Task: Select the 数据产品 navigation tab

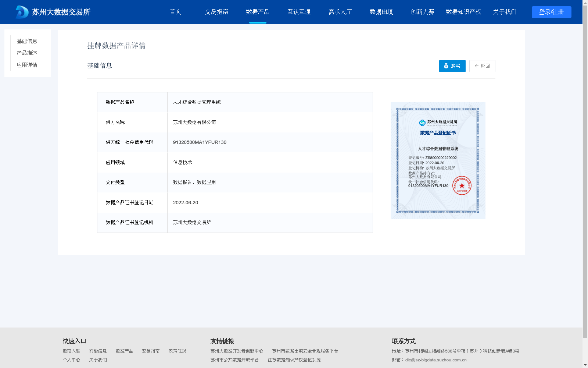Action: click(258, 12)
